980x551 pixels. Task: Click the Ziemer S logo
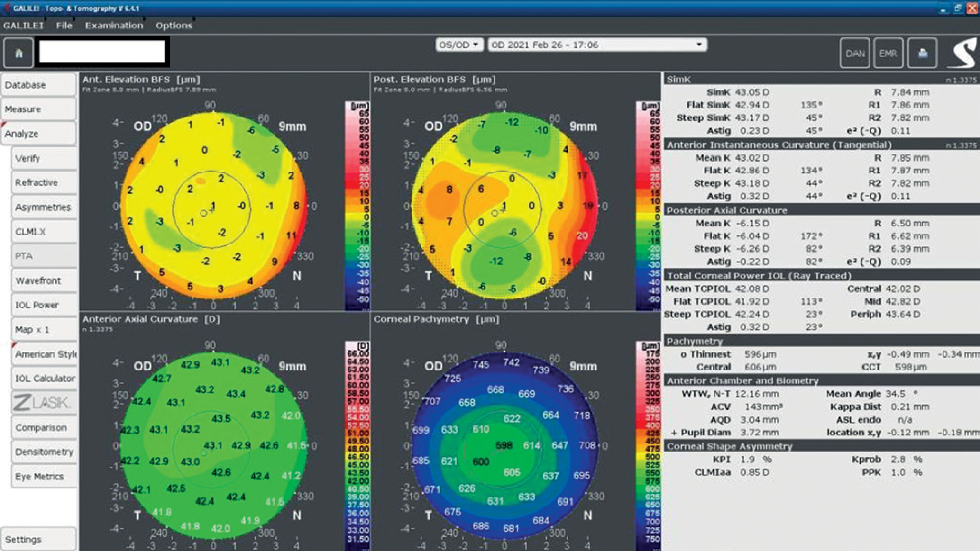964,54
